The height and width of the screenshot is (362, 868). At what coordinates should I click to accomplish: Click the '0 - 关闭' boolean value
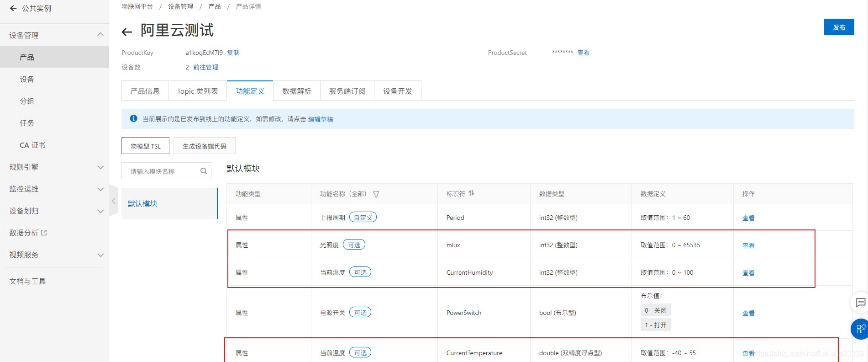click(655, 310)
